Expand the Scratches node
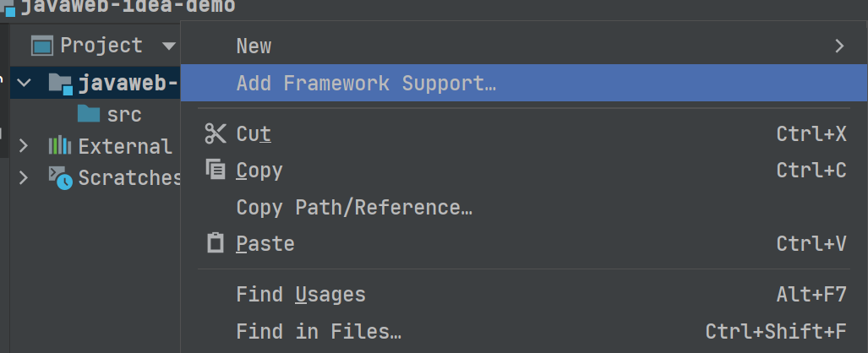 pos(24,177)
